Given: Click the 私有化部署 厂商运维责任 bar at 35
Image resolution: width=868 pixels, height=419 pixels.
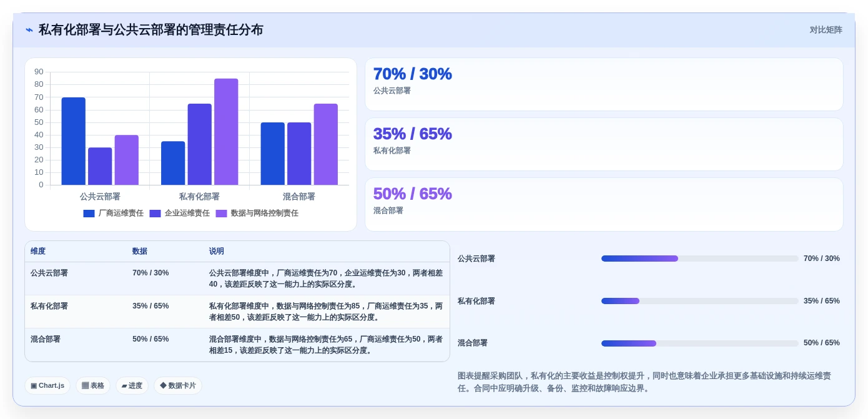Looking at the screenshot, I should [173, 163].
